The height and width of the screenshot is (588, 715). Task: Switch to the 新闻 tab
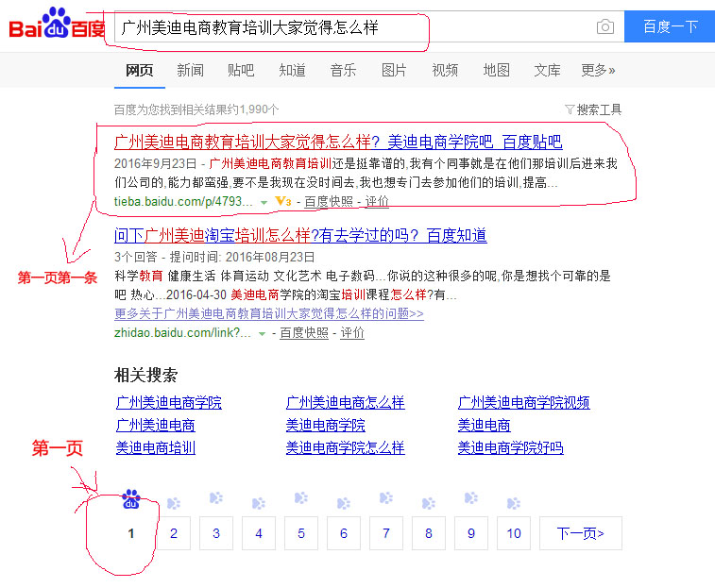190,70
